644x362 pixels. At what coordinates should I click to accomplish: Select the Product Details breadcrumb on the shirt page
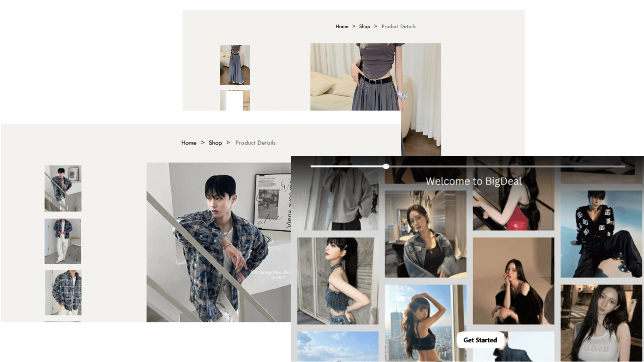tap(255, 142)
